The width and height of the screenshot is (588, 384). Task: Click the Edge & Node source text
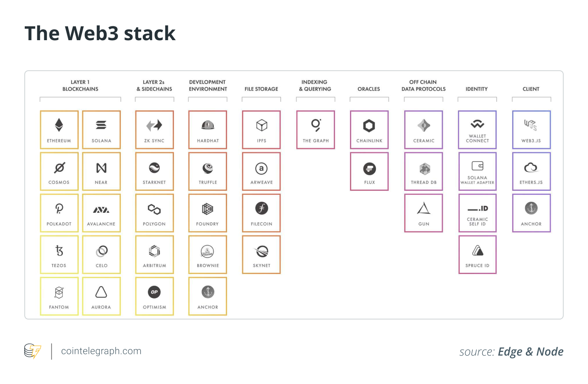click(x=530, y=352)
